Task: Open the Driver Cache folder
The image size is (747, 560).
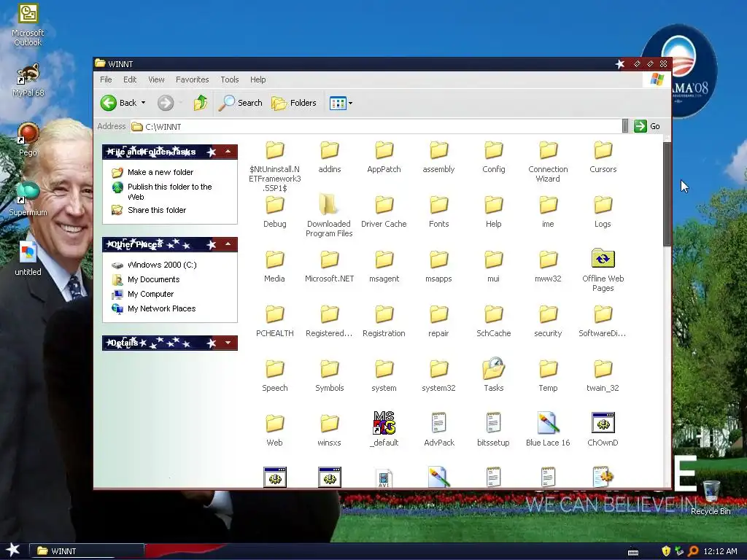Action: click(384, 212)
